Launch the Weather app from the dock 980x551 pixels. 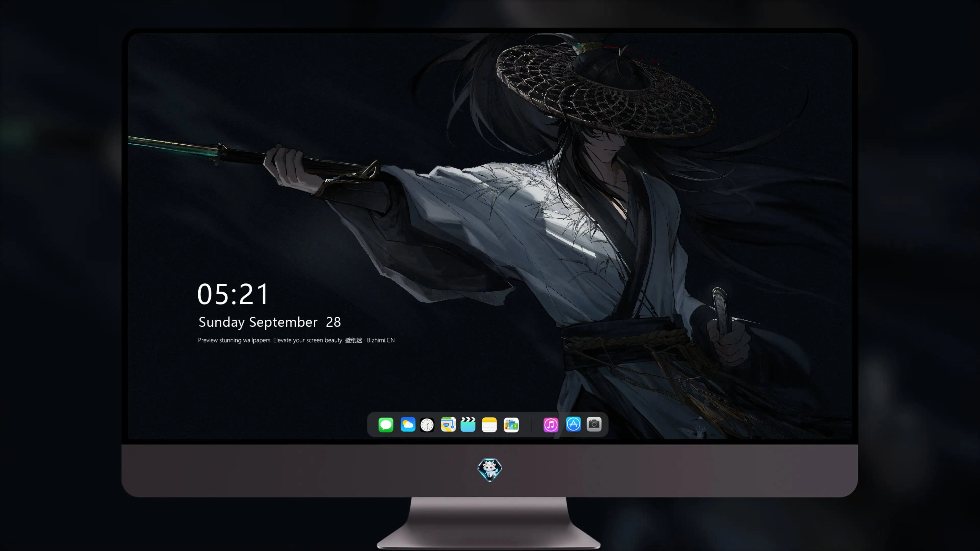pos(408,424)
